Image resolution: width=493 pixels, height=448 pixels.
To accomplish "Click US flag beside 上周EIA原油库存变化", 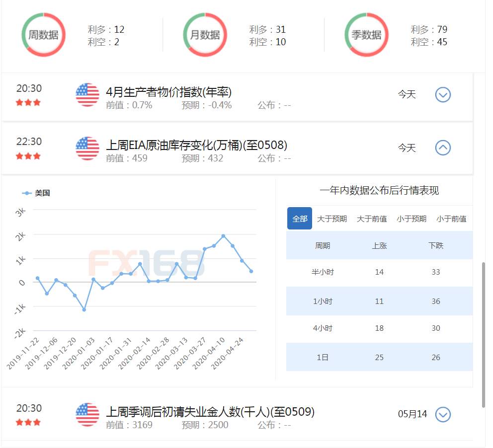I will point(87,149).
